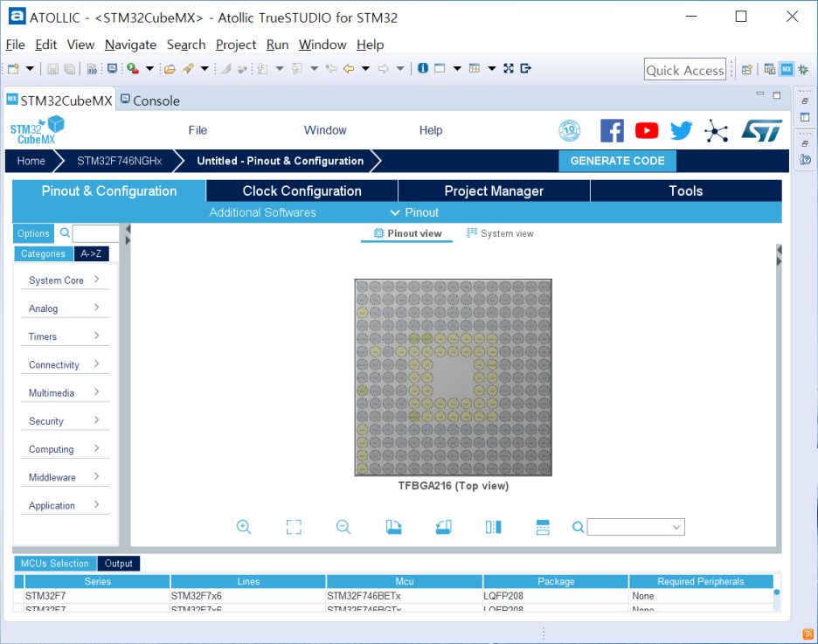The height and width of the screenshot is (644, 818).
Task: Click the STM32F746NGHx breadcrumb
Action: pyautogui.click(x=120, y=161)
